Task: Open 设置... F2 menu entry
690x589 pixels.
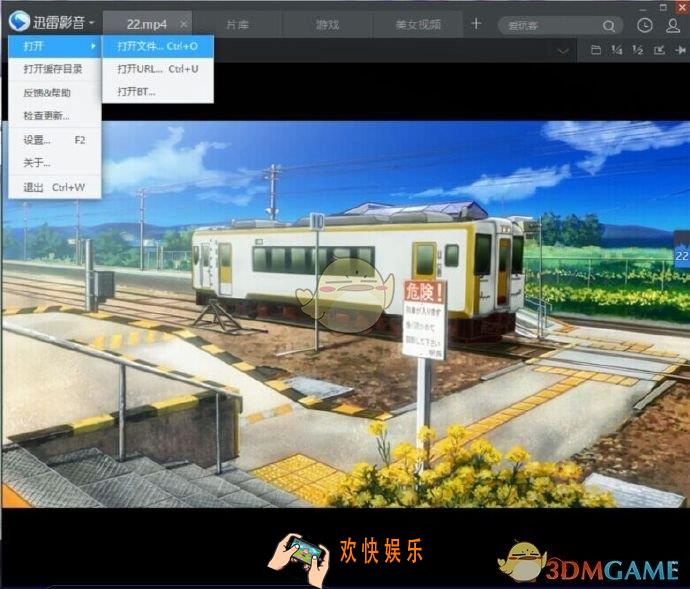Action: (x=55, y=140)
